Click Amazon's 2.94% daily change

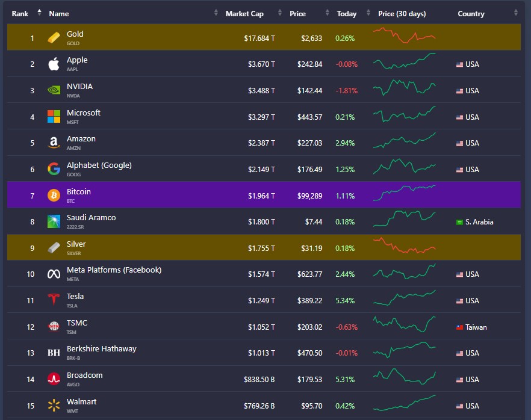345,143
